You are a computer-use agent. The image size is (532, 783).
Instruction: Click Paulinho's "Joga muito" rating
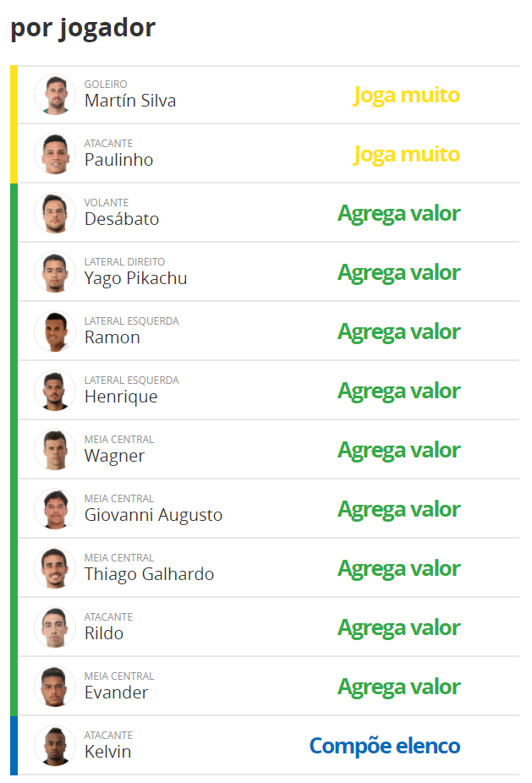[406, 154]
